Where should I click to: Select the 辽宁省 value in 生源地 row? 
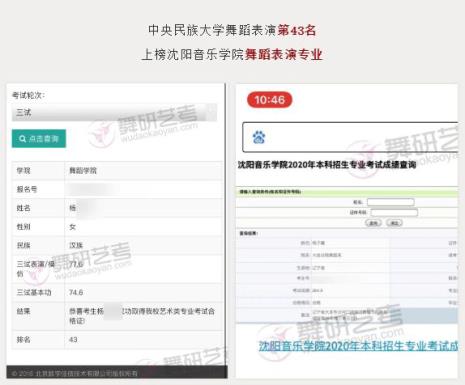point(319,268)
